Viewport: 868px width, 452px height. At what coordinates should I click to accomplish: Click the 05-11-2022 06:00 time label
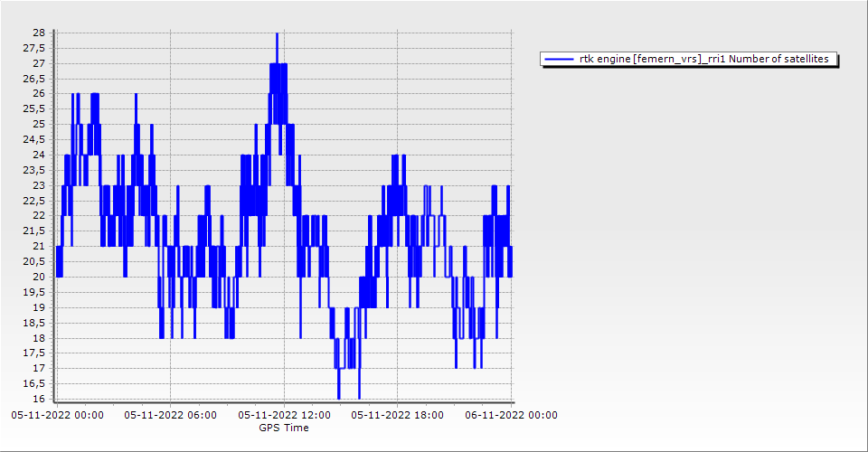point(170,416)
